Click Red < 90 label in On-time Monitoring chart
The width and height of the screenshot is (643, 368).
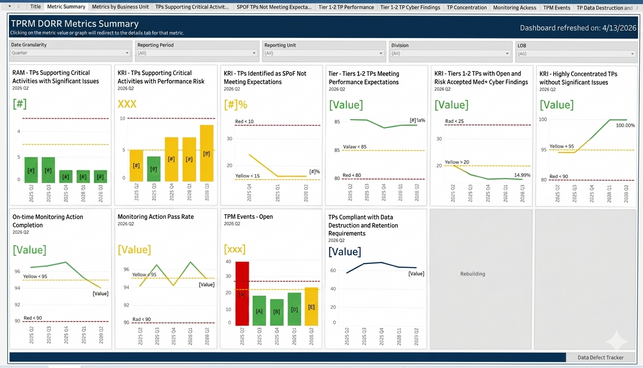click(32, 318)
